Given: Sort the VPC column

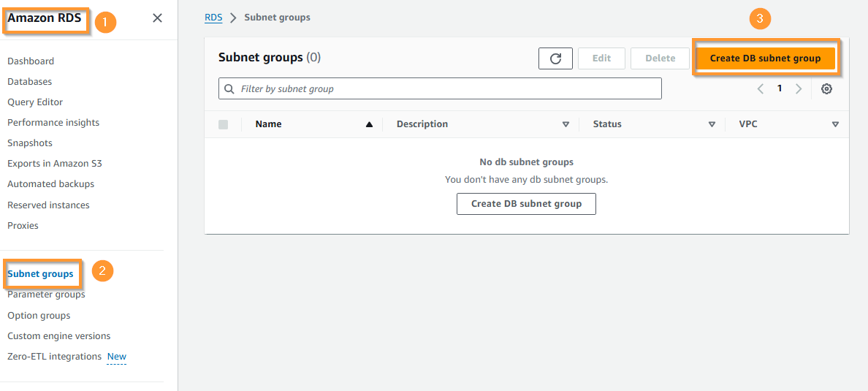Looking at the screenshot, I should (x=835, y=124).
